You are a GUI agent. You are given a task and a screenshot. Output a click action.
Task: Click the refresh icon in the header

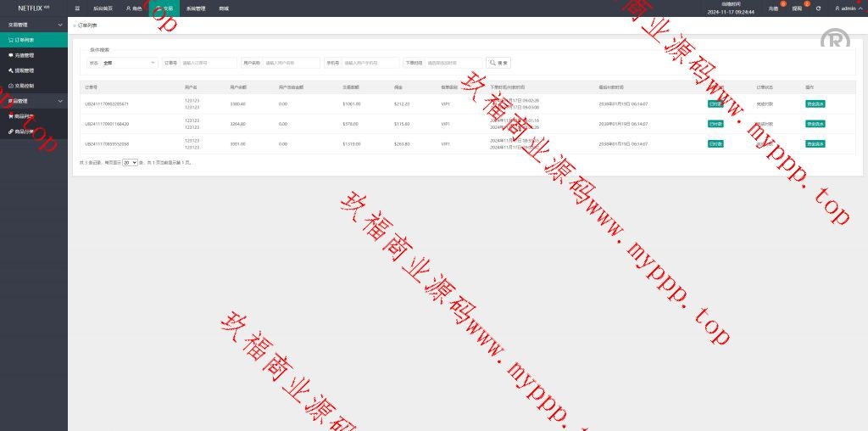(818, 8)
